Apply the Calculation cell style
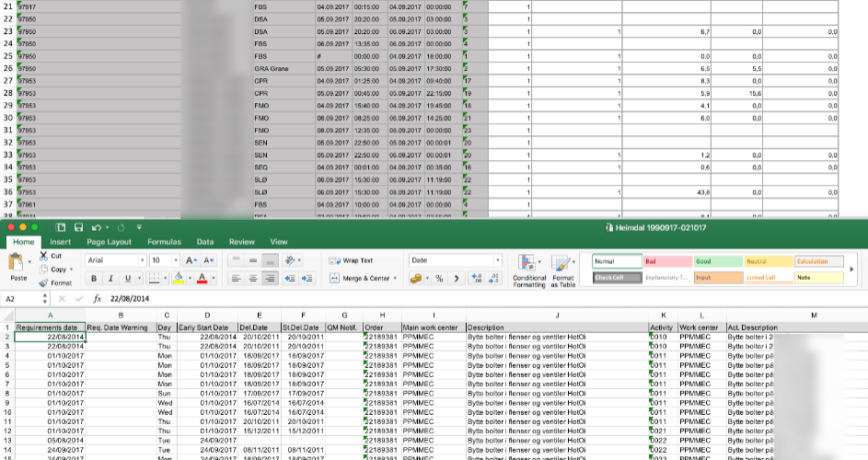 (x=819, y=261)
